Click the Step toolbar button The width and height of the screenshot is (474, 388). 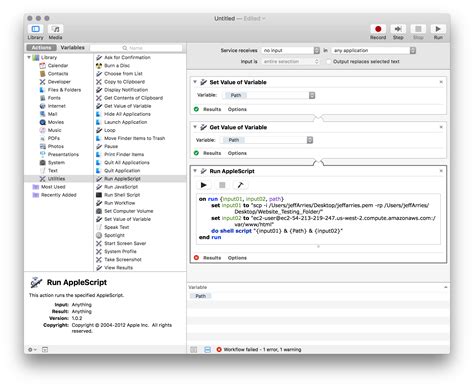[398, 29]
